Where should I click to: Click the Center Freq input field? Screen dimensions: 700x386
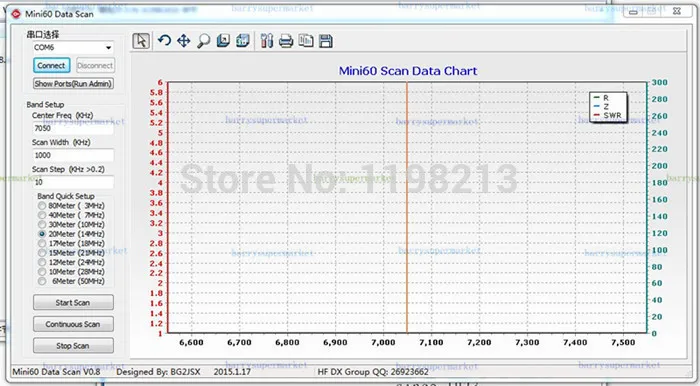[x=73, y=129]
